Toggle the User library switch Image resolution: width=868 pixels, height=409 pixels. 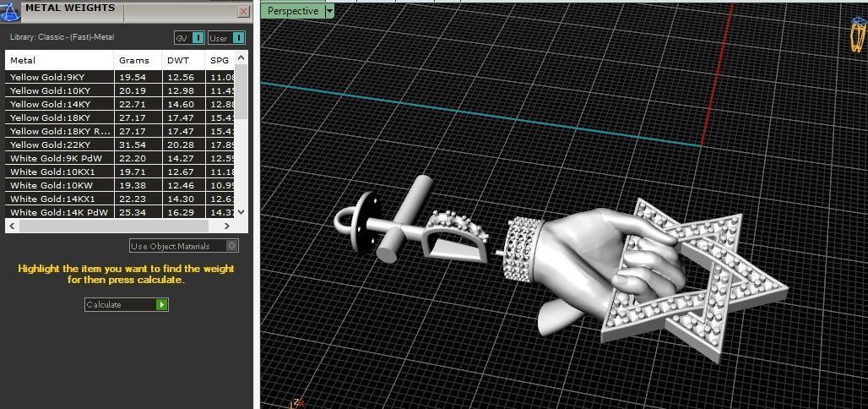(x=226, y=38)
